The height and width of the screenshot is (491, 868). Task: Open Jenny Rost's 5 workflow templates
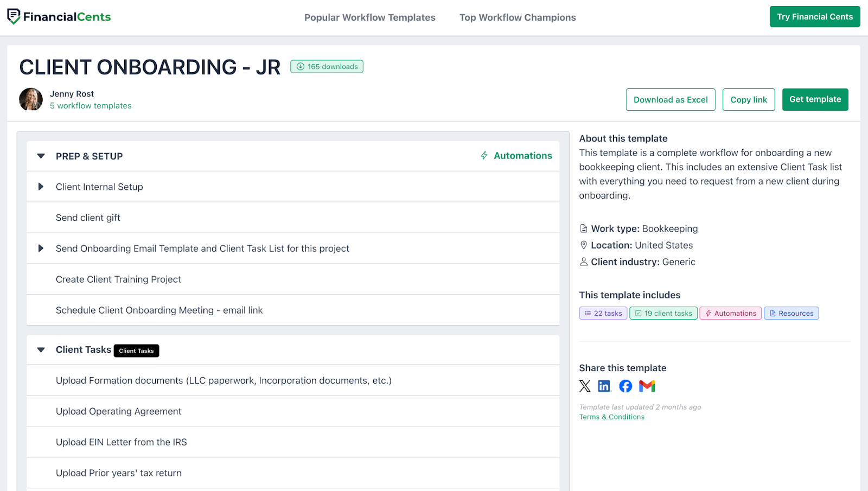tap(91, 106)
